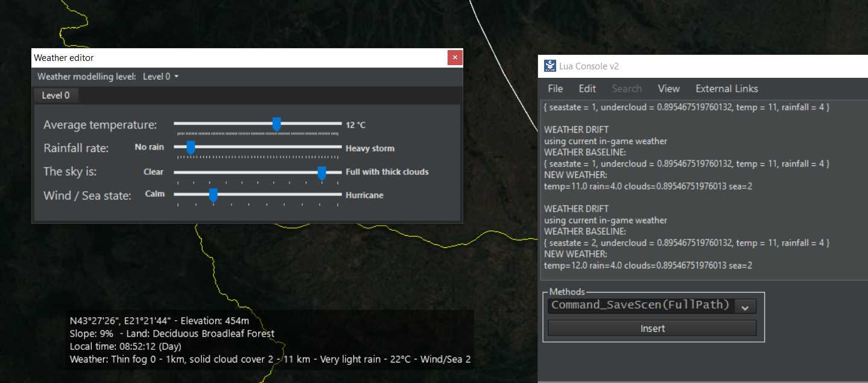Screen dimensions: 868x383
Task: Click the Average temperature slider handle
Action: pyautogui.click(x=276, y=124)
